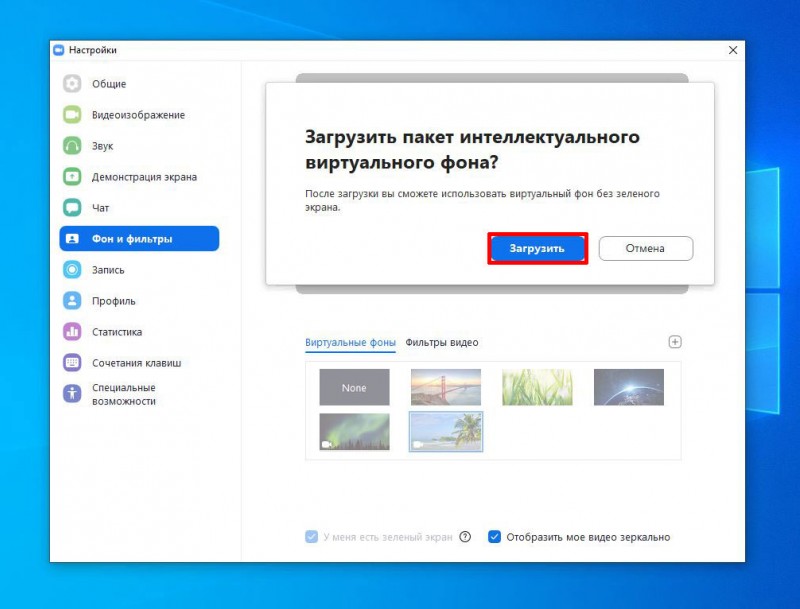Click the accessibility figure icon
800x609 pixels.
(72, 394)
